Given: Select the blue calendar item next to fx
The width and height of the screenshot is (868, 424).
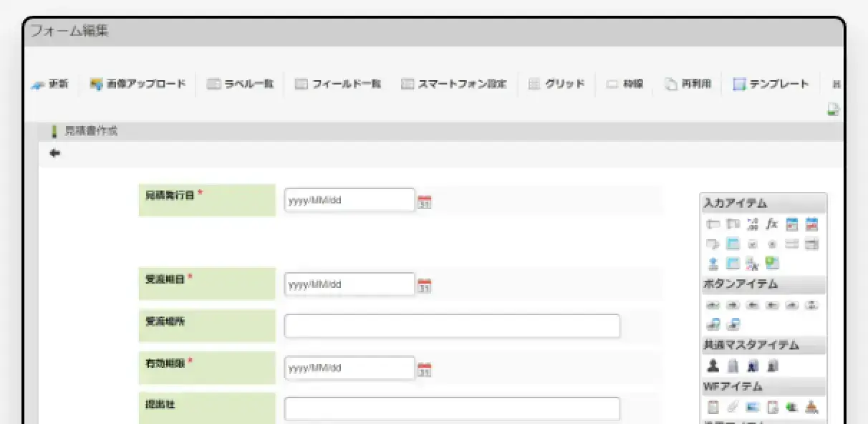Looking at the screenshot, I should (x=791, y=224).
